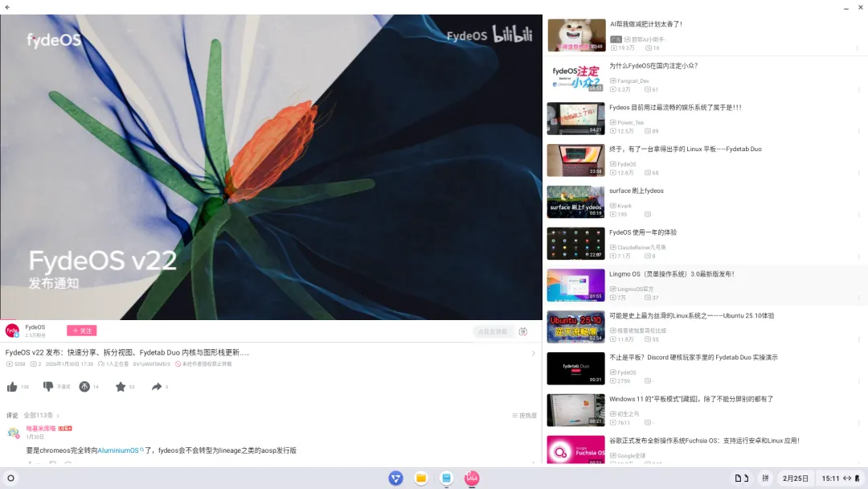Open more options for Windows 11 平板模式 video
This screenshot has height=489, width=868.
click(x=859, y=422)
